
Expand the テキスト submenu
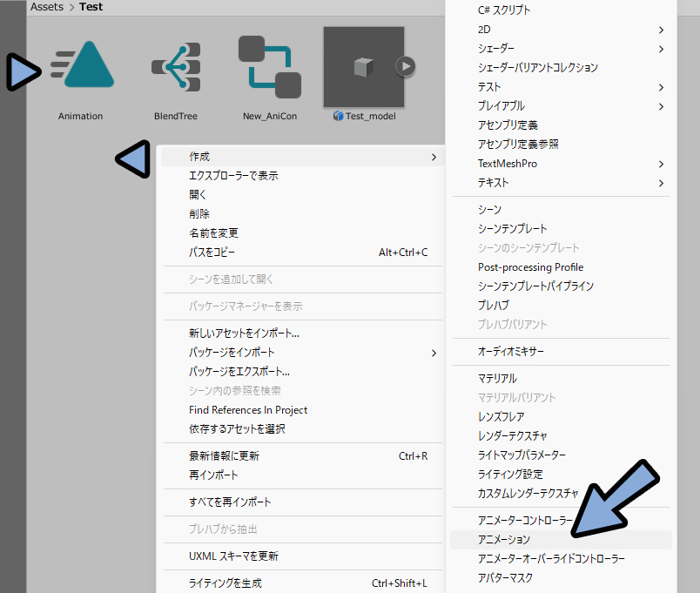click(x=562, y=183)
